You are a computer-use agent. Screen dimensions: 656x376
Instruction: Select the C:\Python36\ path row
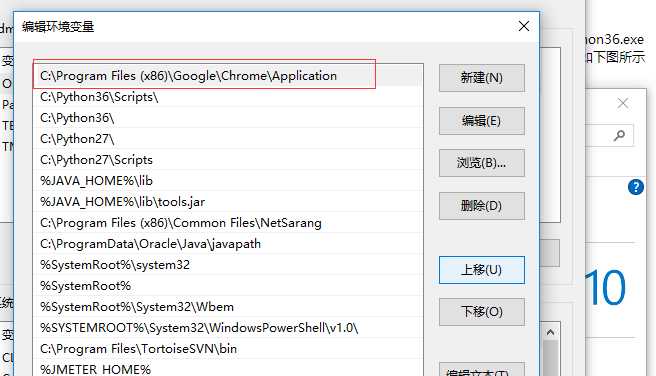click(x=228, y=118)
